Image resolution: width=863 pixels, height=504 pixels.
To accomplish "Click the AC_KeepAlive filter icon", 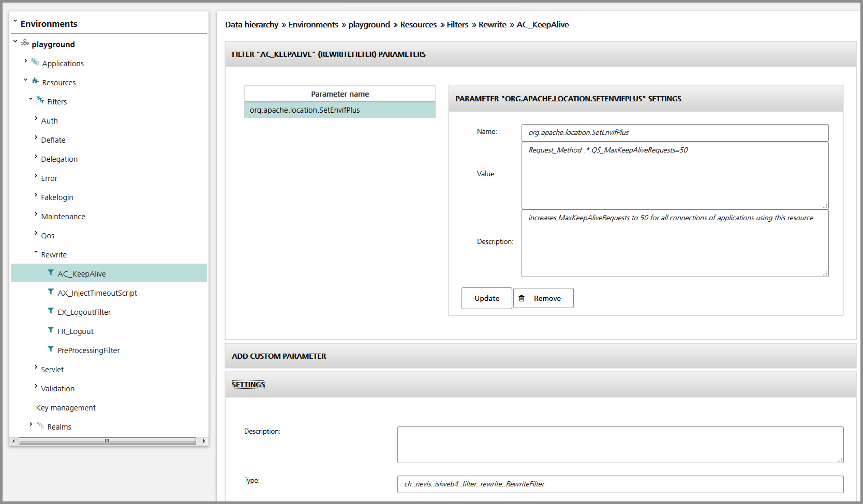I will point(51,272).
